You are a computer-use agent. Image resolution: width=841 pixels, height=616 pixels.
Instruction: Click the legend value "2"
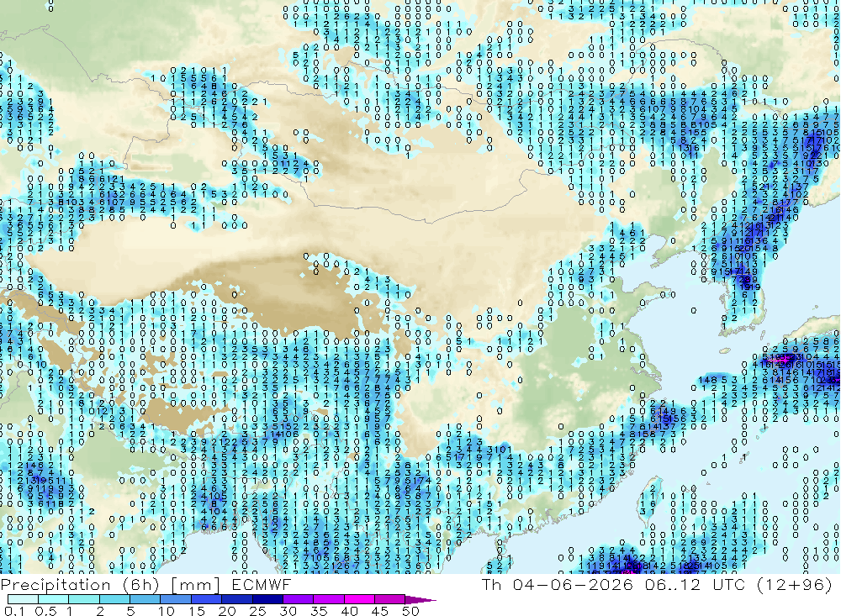pyautogui.click(x=100, y=611)
